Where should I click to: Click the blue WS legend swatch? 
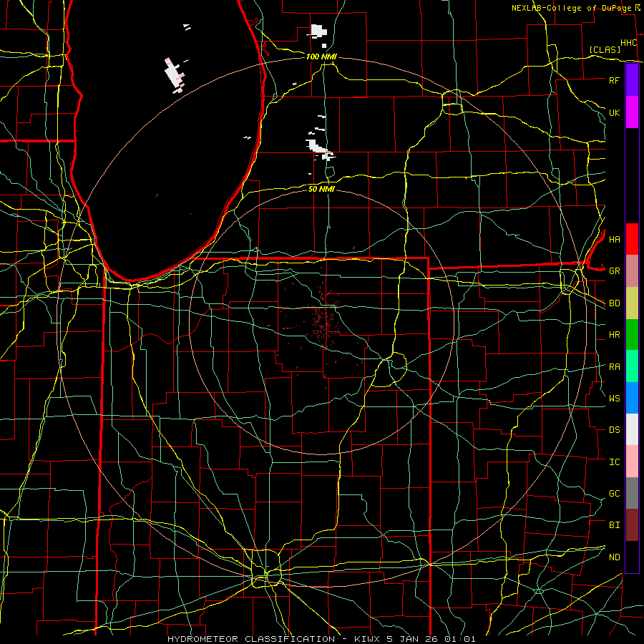(x=632, y=398)
